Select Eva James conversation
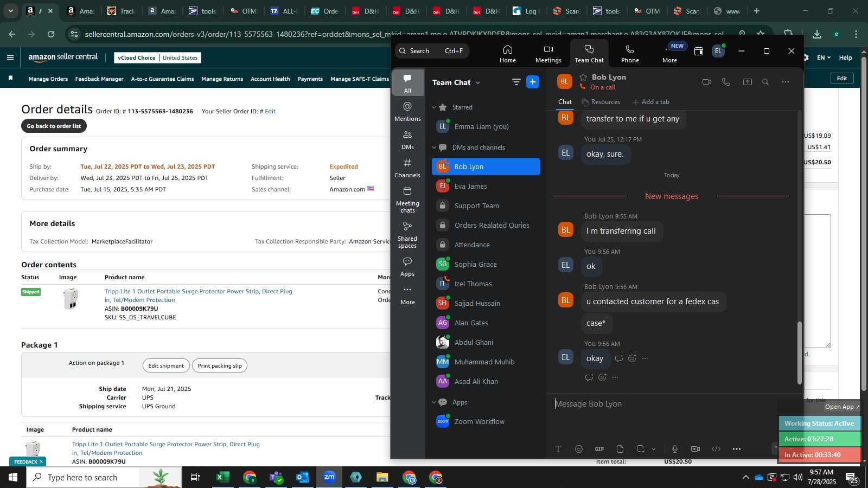This screenshot has height=488, width=868. (x=486, y=186)
